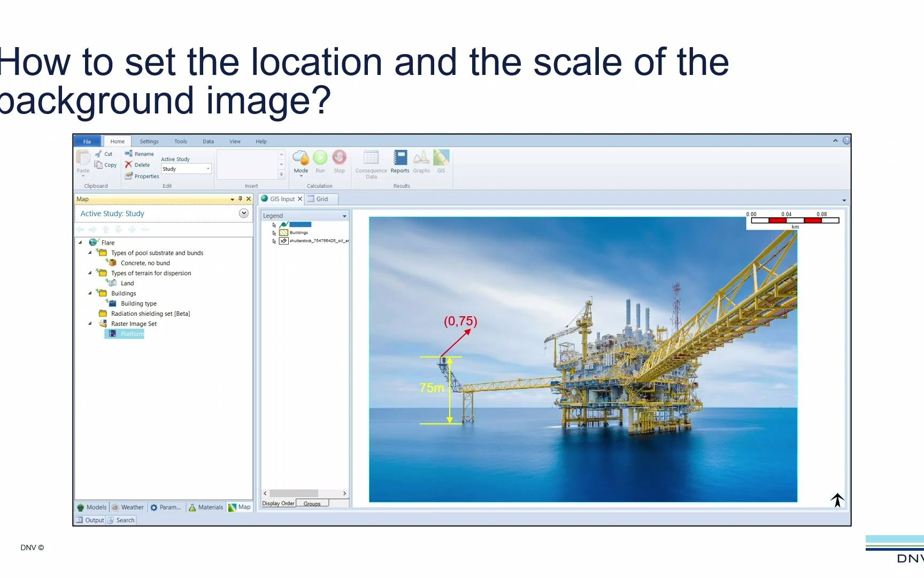924x578 pixels.
Task: Open the Map panel options dropdown arrow
Action: (232, 199)
